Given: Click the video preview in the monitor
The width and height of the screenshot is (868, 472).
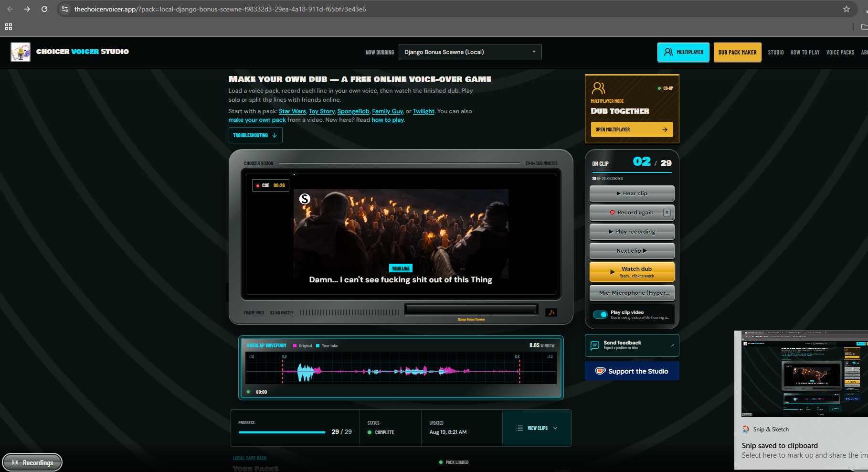Looking at the screenshot, I should point(401,234).
